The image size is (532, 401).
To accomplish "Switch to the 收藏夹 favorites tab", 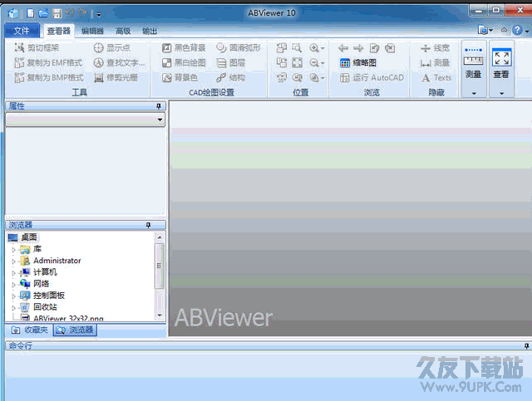I will pos(30,330).
